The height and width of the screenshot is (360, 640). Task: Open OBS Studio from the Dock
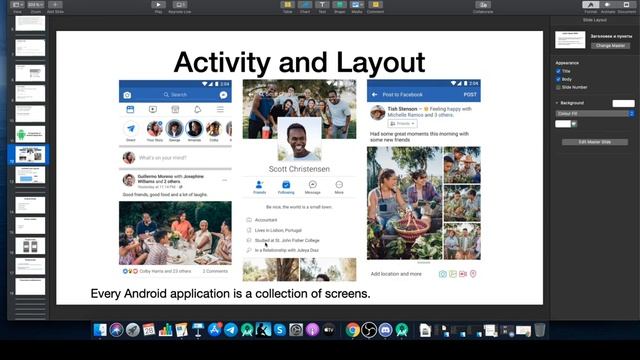pos(369,330)
